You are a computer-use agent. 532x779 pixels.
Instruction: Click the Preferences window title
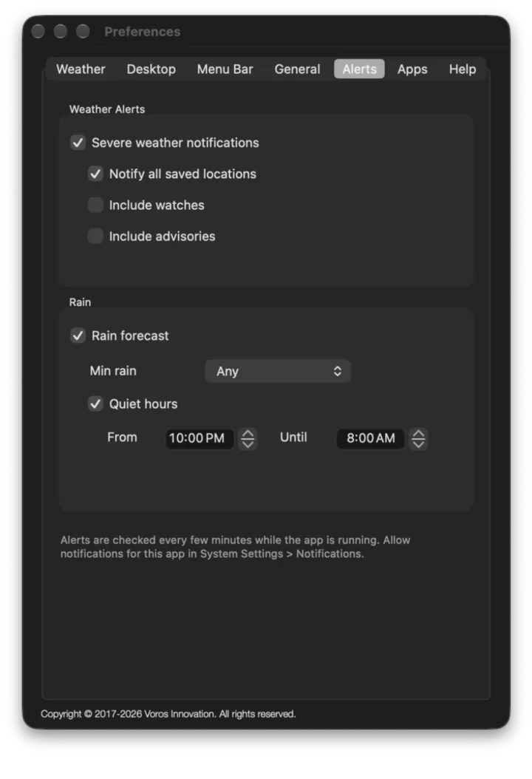click(x=143, y=32)
